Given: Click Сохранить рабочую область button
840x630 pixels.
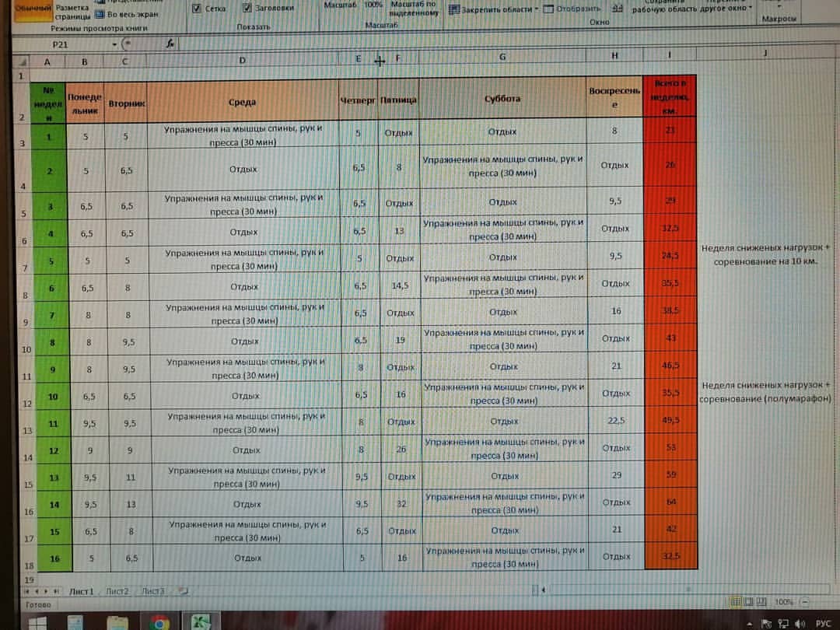Looking at the screenshot, I should pyautogui.click(x=663, y=6).
